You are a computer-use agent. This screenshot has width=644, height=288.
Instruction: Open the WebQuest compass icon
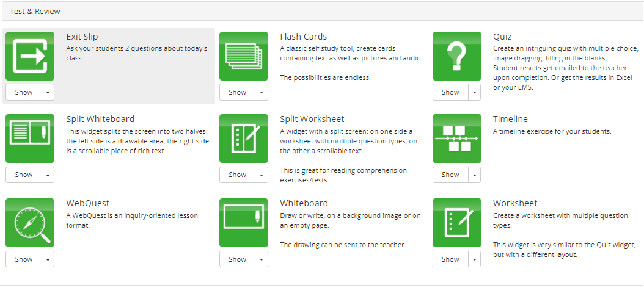pos(30,223)
